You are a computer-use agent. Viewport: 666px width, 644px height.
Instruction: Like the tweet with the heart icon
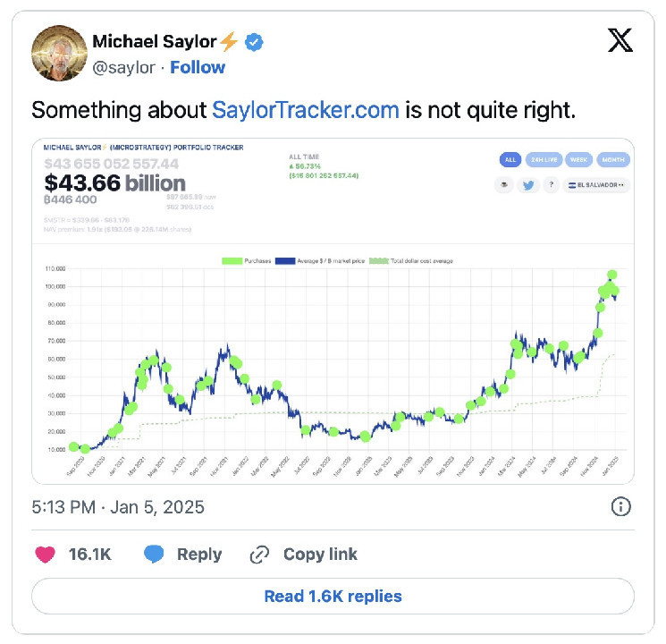pyautogui.click(x=44, y=555)
